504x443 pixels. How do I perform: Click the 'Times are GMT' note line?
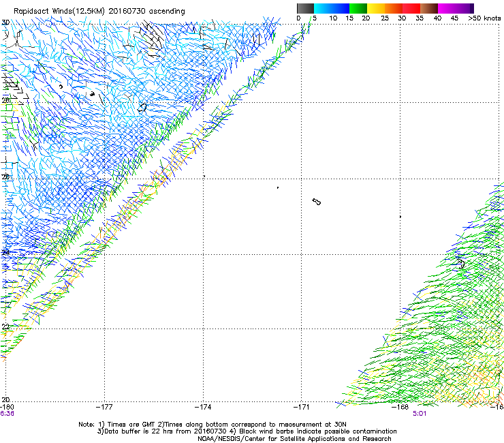click(212, 425)
